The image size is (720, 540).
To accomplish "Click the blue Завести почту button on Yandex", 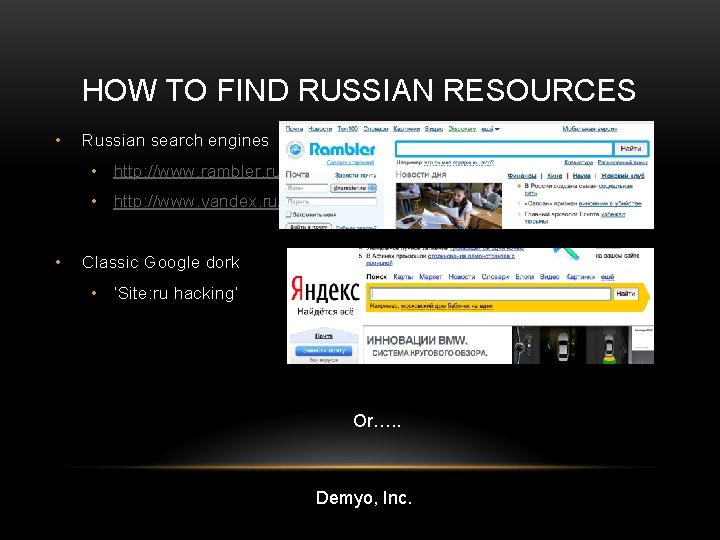I will 324,350.
